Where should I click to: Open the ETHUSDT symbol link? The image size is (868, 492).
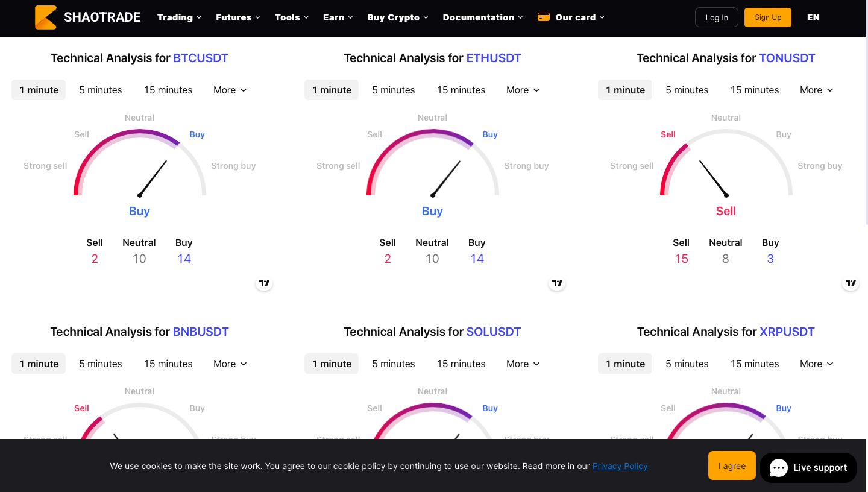point(494,58)
